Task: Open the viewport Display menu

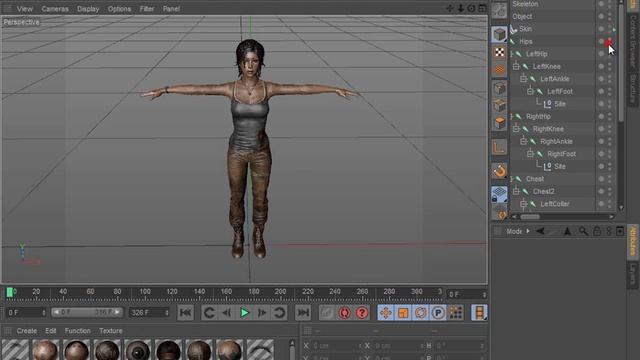Action: 88,9
